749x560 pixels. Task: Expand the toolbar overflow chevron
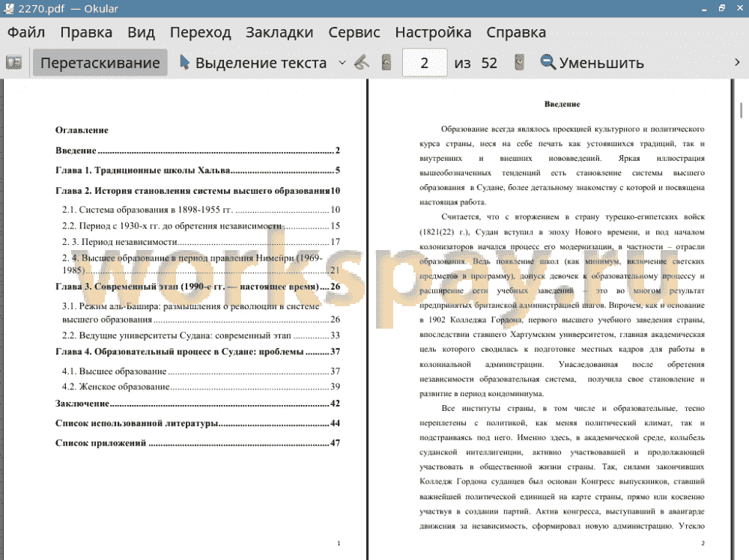pos(737,63)
